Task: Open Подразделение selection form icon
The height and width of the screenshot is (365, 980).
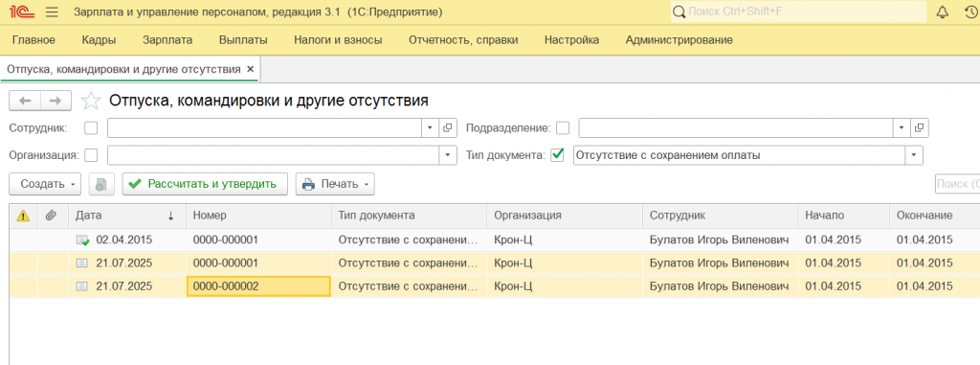Action: 919,127
